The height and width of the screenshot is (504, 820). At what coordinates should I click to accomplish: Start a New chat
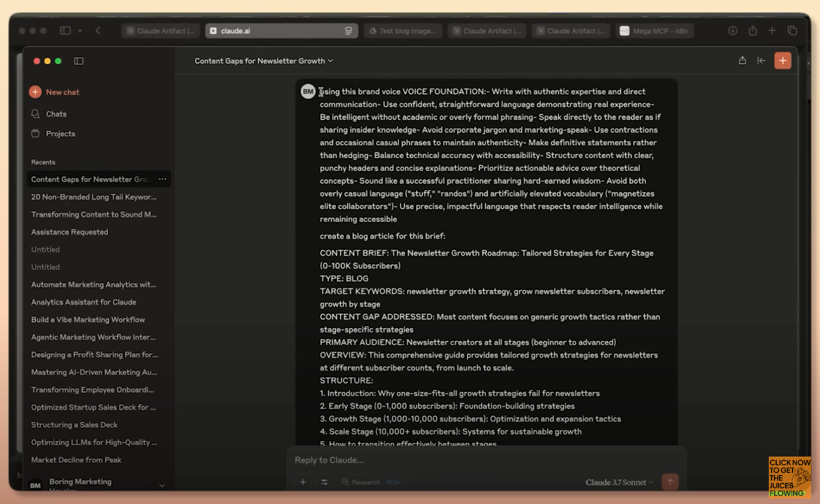click(x=55, y=92)
